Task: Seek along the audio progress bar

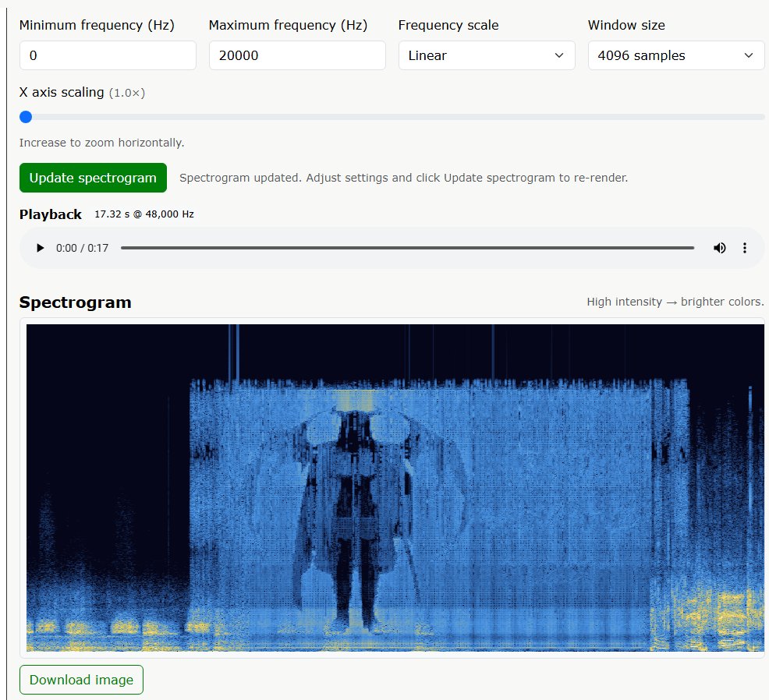Action: point(408,248)
